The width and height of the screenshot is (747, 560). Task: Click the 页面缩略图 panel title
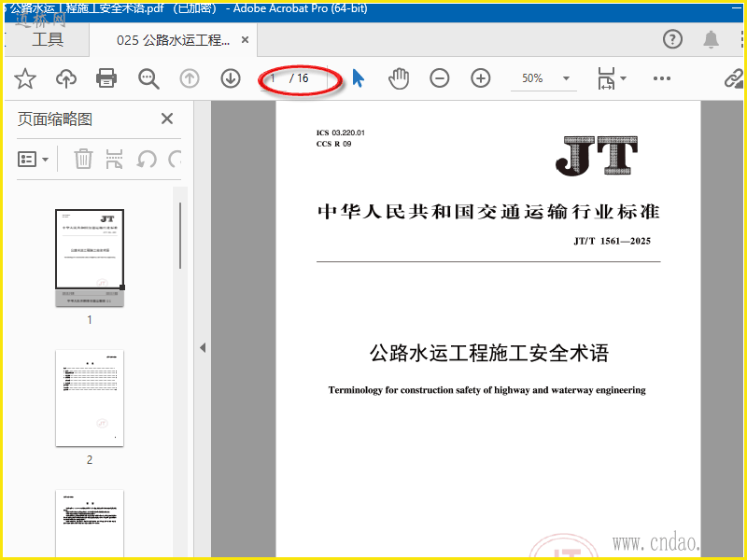click(55, 119)
